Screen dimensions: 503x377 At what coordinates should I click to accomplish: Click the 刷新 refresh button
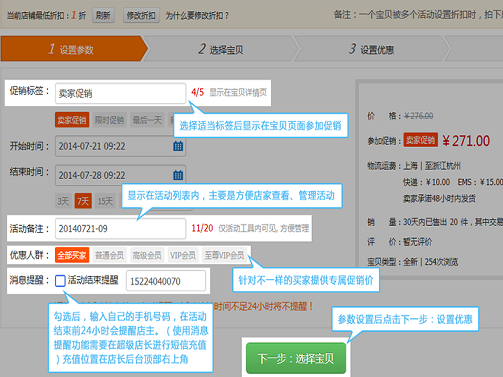click(103, 15)
